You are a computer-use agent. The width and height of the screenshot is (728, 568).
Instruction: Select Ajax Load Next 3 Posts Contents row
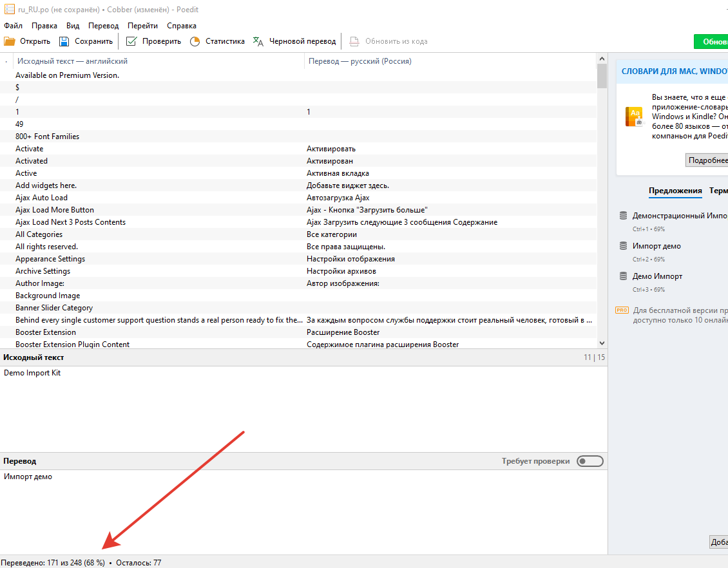point(298,222)
